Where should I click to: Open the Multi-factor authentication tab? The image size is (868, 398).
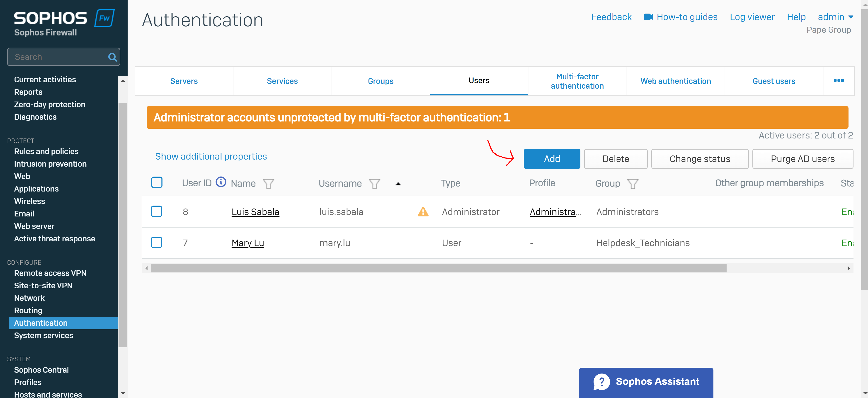pyautogui.click(x=577, y=81)
